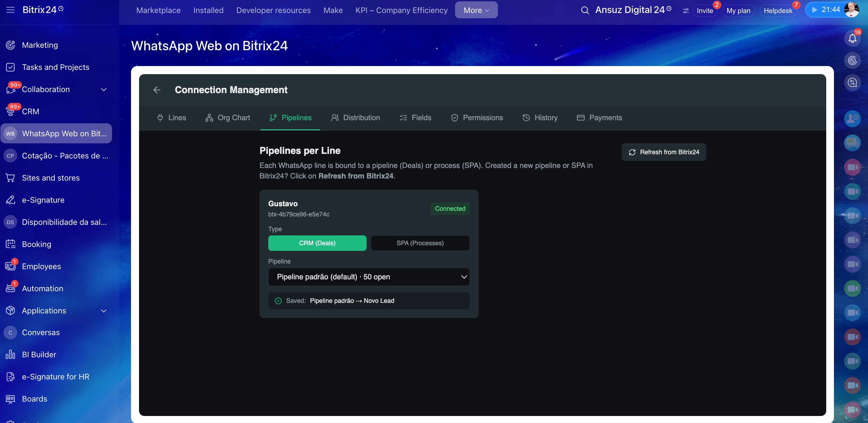Open the chat bubbles avatar in right rail

853,143
